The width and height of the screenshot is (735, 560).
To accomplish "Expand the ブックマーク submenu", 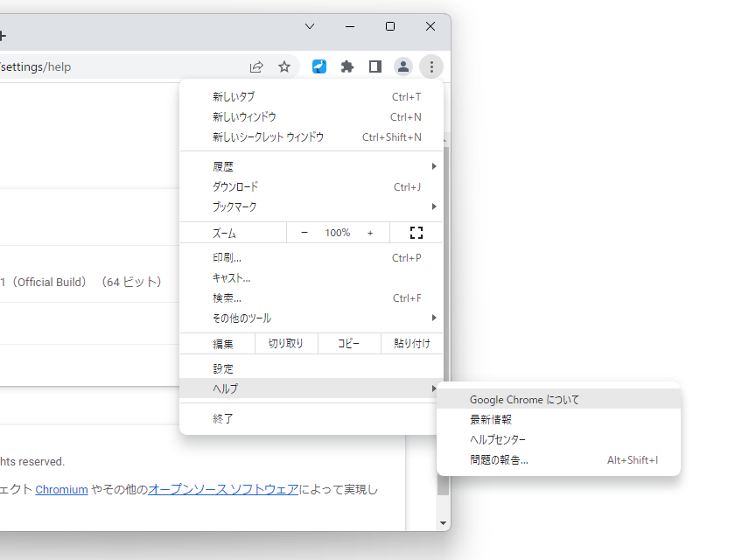I will pos(311,206).
